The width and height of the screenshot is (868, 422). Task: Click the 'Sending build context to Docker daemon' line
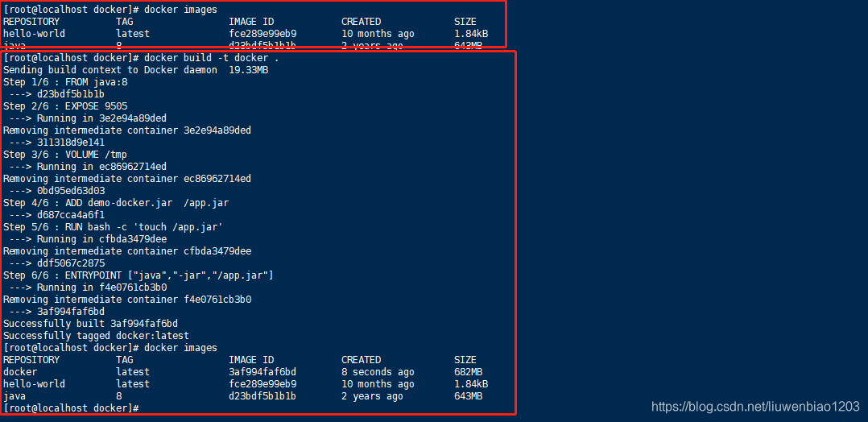[110, 70]
